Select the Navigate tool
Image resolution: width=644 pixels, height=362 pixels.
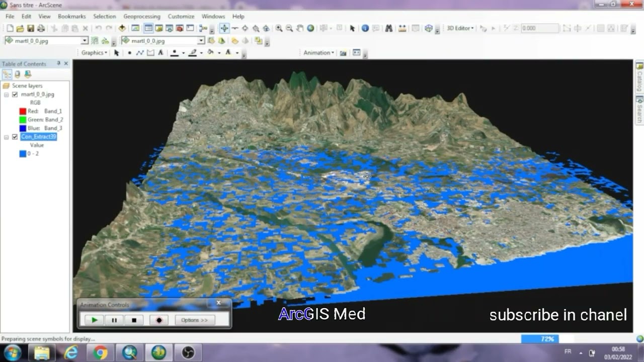pyautogui.click(x=224, y=29)
